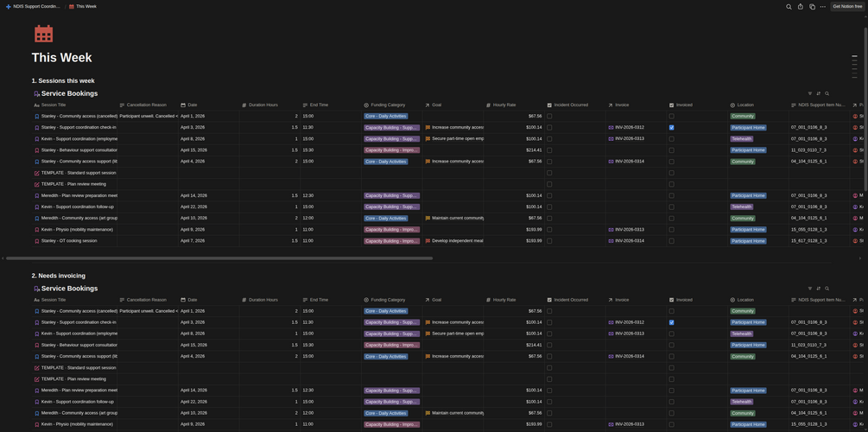This screenshot has width=868, height=432.
Task: Click the search icon of Sessions this week table
Action: (827, 93)
